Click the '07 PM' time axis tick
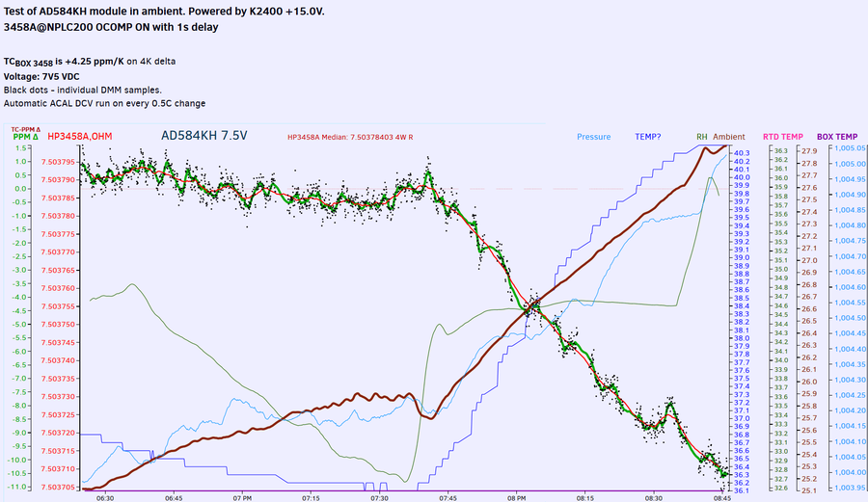868x502 pixels. point(242,498)
